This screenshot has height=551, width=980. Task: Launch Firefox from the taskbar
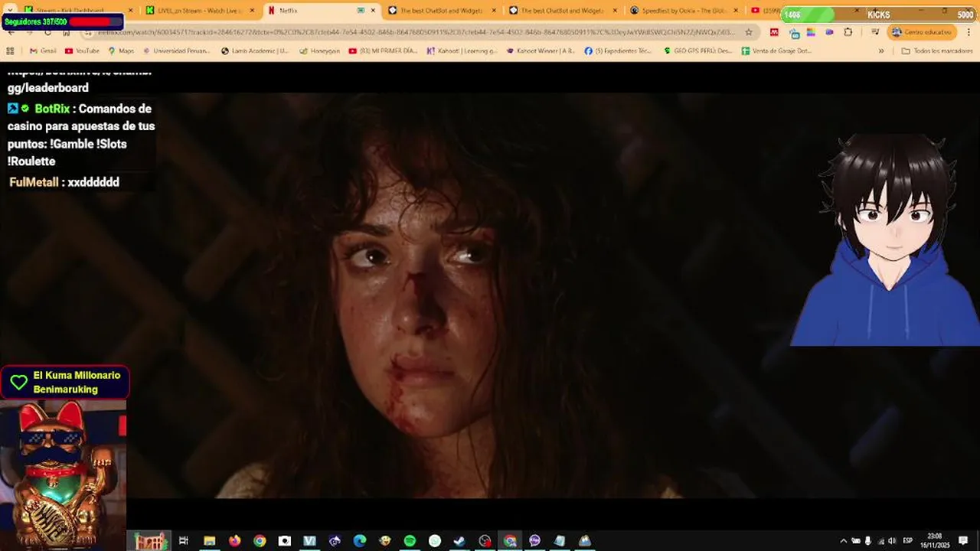tap(234, 541)
